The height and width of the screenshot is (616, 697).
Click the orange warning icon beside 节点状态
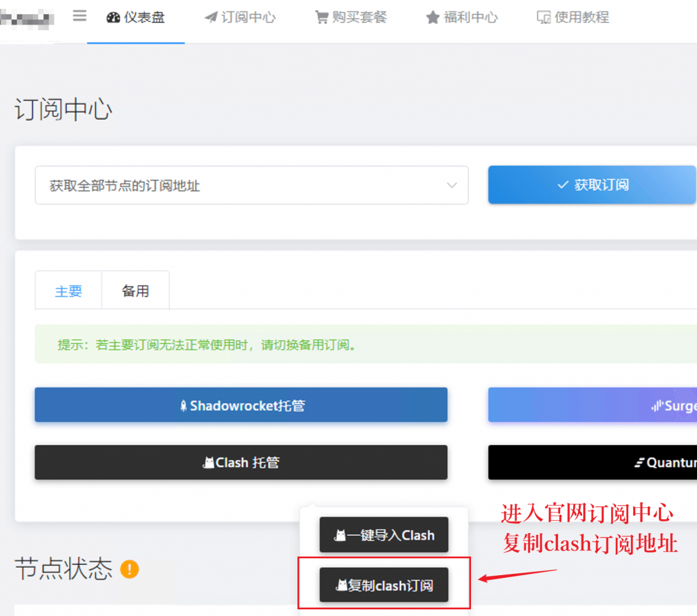pos(129,569)
